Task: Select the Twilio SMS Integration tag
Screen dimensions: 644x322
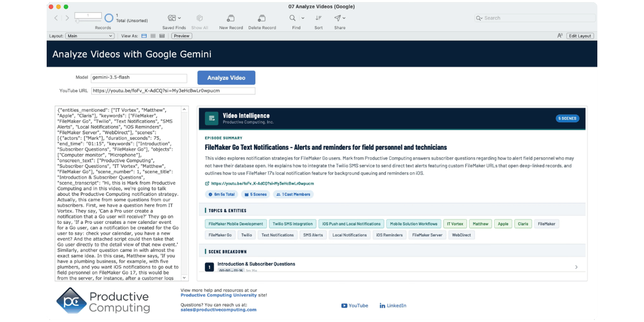Action: (292, 224)
